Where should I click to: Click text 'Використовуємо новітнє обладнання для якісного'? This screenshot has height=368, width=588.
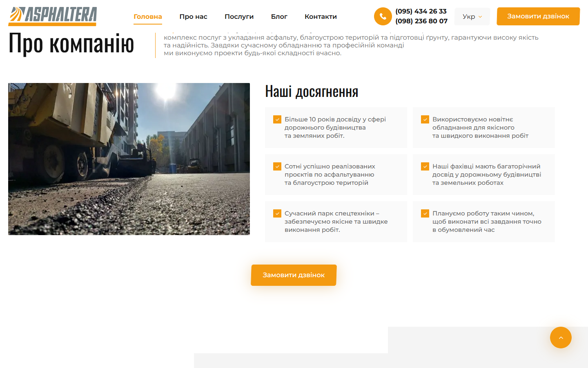pyautogui.click(x=473, y=123)
